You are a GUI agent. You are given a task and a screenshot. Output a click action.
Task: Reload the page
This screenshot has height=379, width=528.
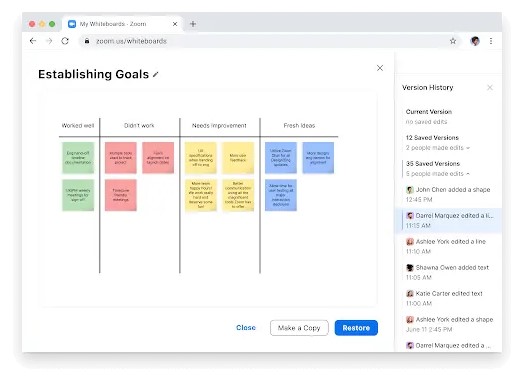[65, 41]
